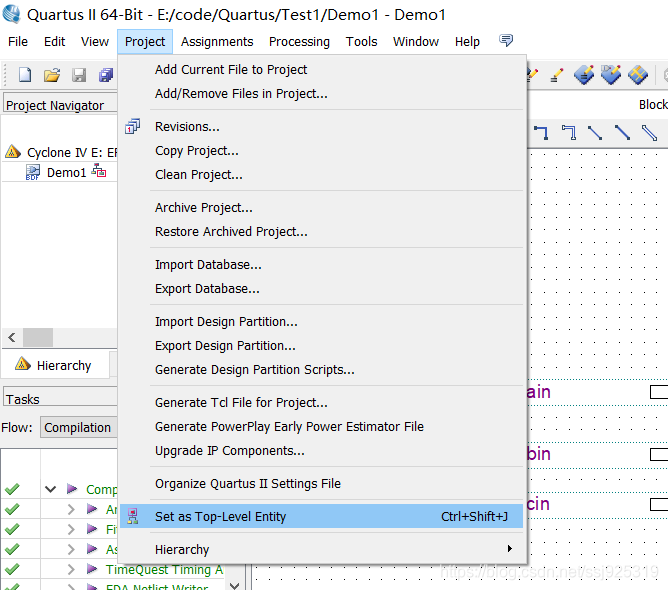Viewport: 668px width, 590px height.
Task: Select the diagonal bus tool
Action: 622,133
